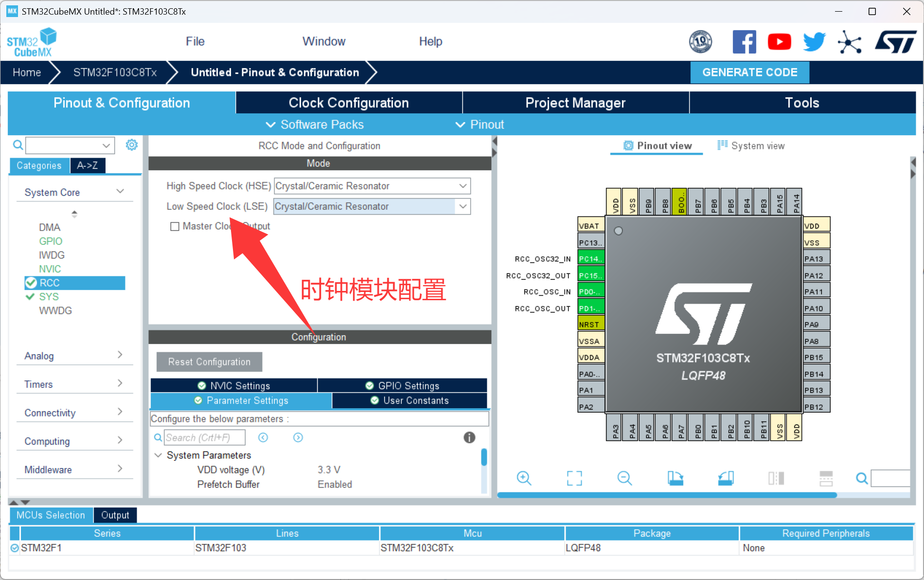Open the Output tab at bottom

coord(115,515)
